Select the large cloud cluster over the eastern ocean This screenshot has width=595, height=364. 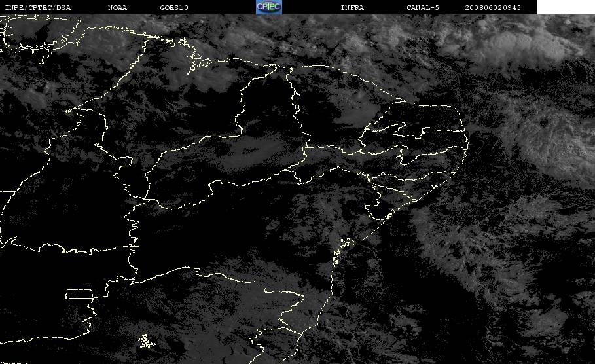coord(550,141)
